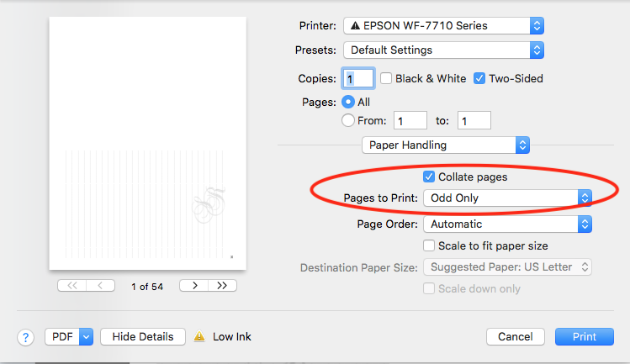
Task: Toggle the Scale down only checkbox
Action: [x=429, y=288]
